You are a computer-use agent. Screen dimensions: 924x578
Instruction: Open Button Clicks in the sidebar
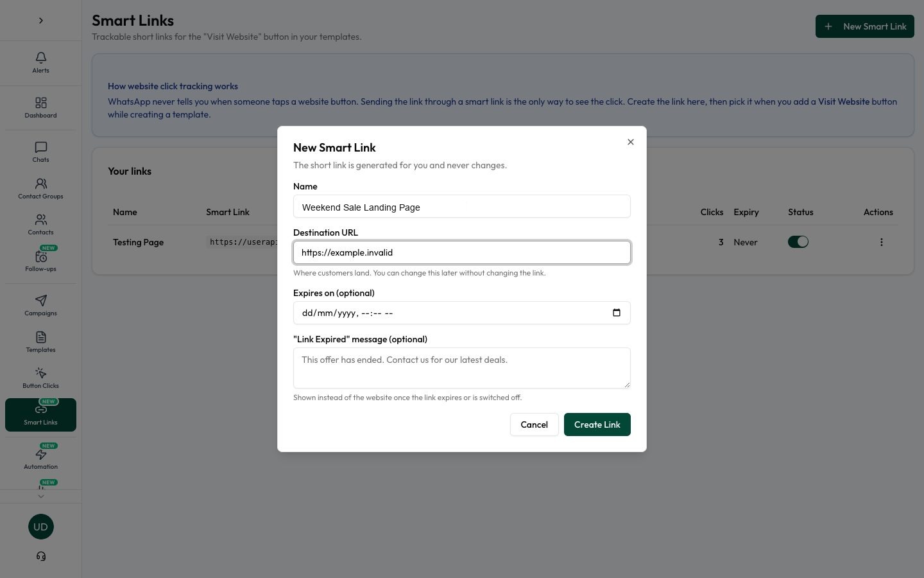click(x=40, y=378)
